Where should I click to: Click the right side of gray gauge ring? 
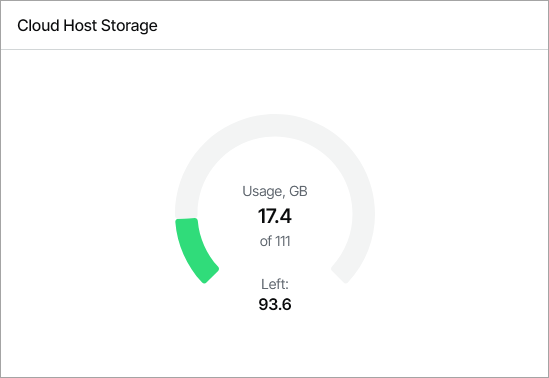pos(363,214)
